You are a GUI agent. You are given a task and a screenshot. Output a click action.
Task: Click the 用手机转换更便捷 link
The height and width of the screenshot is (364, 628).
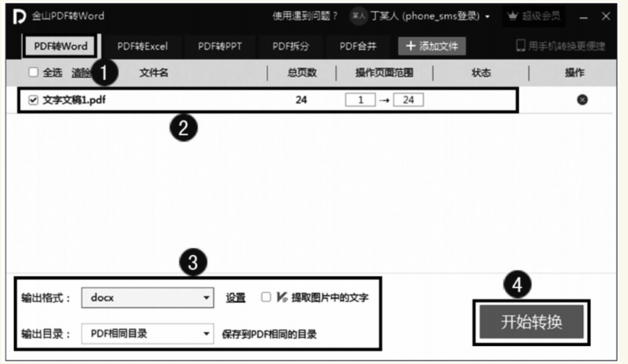click(566, 46)
